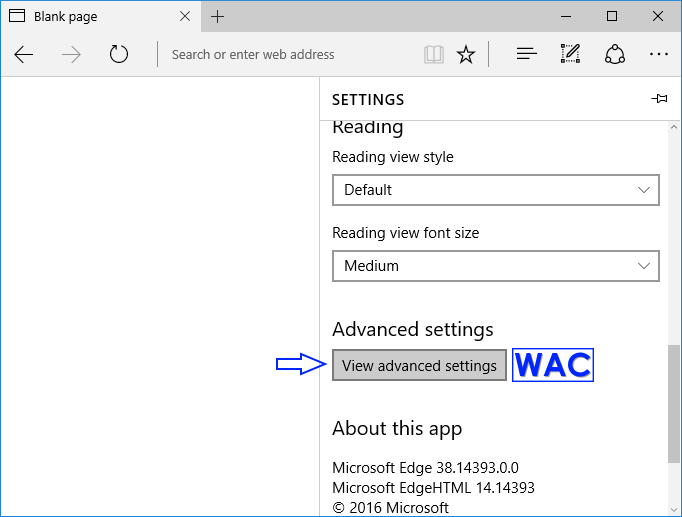Screen dimensions: 682x517
Task: Make a Web Note with pen icon
Action: (570, 54)
